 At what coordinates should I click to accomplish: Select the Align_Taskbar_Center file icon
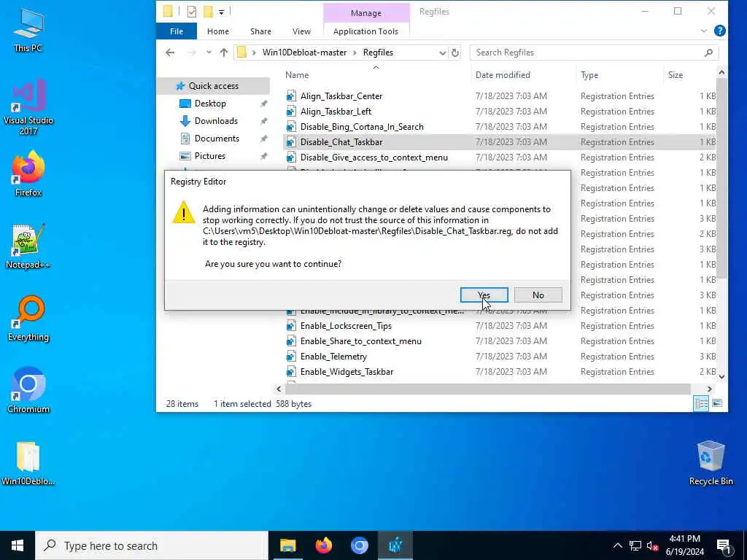coord(291,96)
